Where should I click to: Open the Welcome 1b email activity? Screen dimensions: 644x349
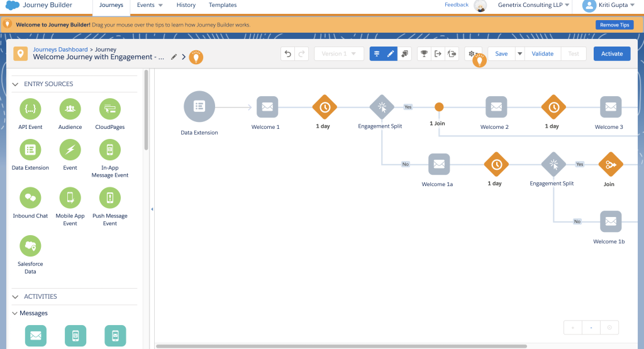(611, 221)
